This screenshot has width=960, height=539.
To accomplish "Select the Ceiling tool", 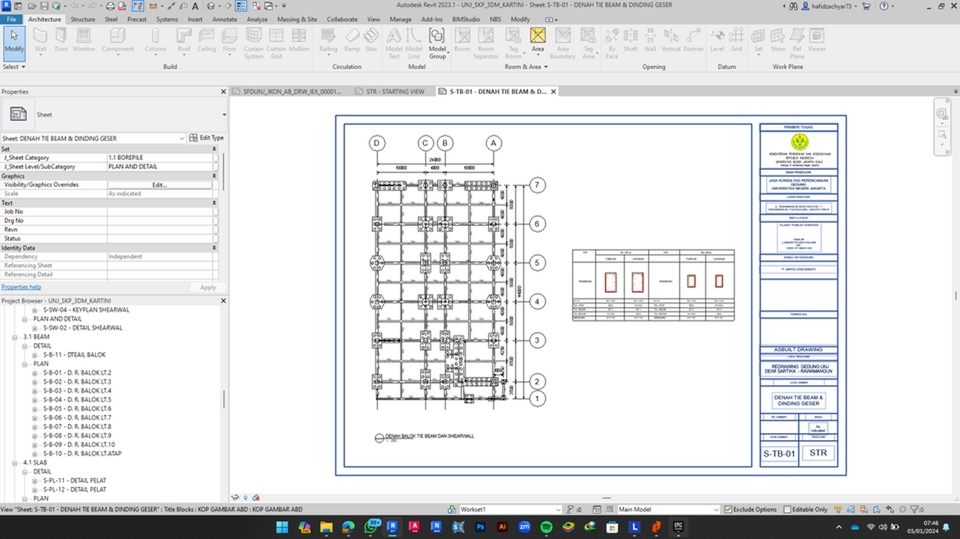I will click(206, 40).
